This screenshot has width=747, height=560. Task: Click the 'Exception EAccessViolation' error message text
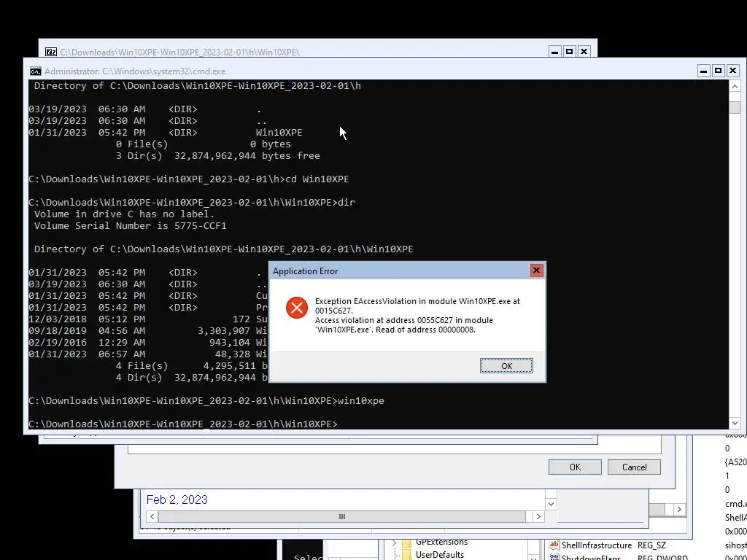click(417, 306)
